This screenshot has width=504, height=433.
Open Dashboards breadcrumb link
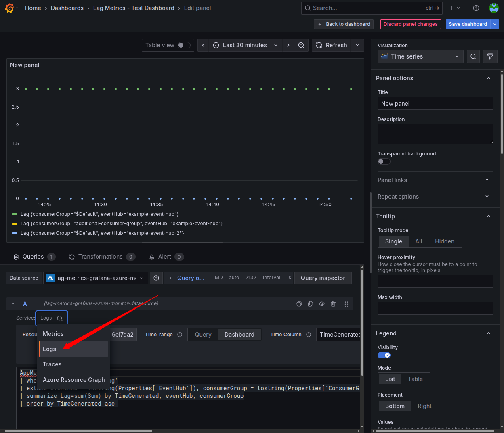[67, 8]
